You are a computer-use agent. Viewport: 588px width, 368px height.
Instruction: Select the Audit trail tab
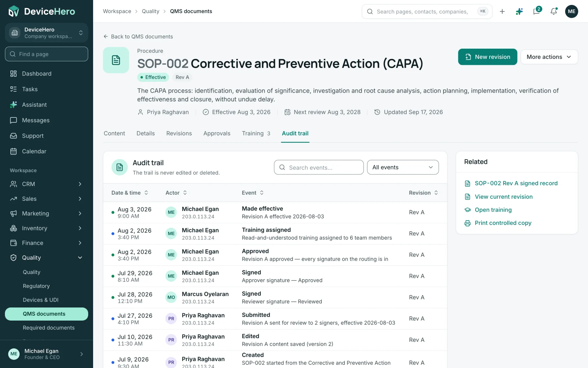coord(295,133)
